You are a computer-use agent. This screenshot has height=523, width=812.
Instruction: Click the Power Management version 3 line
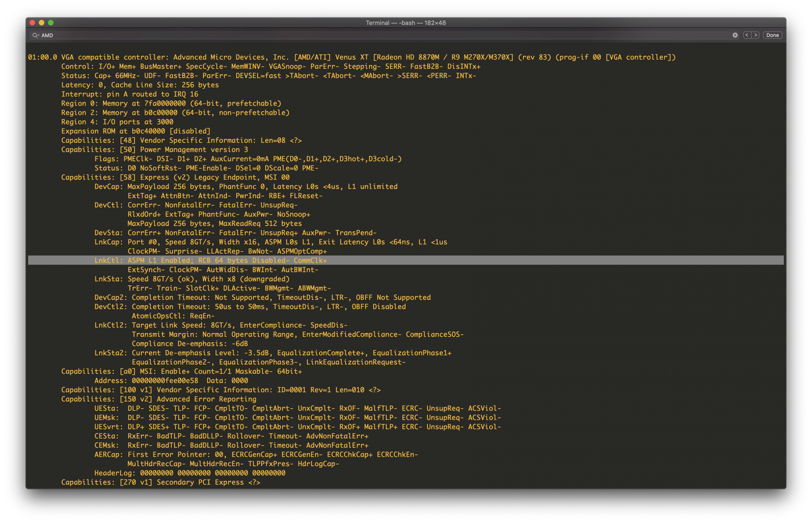pyautogui.click(x=154, y=150)
